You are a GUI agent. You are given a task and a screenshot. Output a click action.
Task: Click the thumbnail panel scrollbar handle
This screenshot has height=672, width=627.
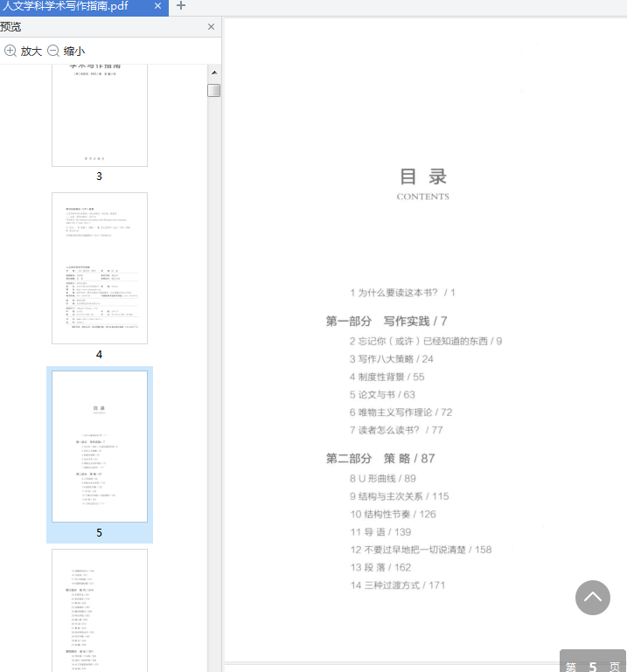(x=214, y=90)
